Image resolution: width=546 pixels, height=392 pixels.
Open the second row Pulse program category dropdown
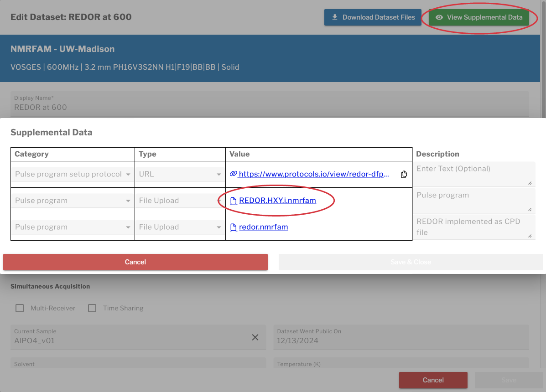73,201
